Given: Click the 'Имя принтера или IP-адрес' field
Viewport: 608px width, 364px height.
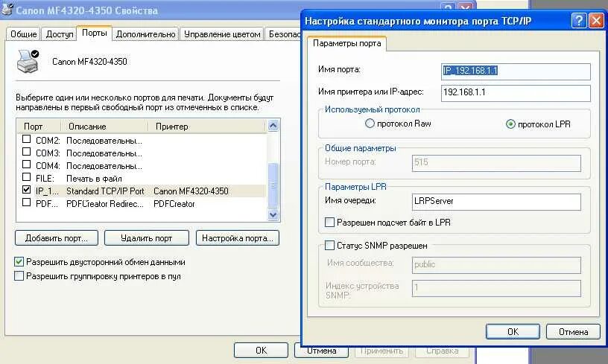Looking at the screenshot, I should [516, 93].
